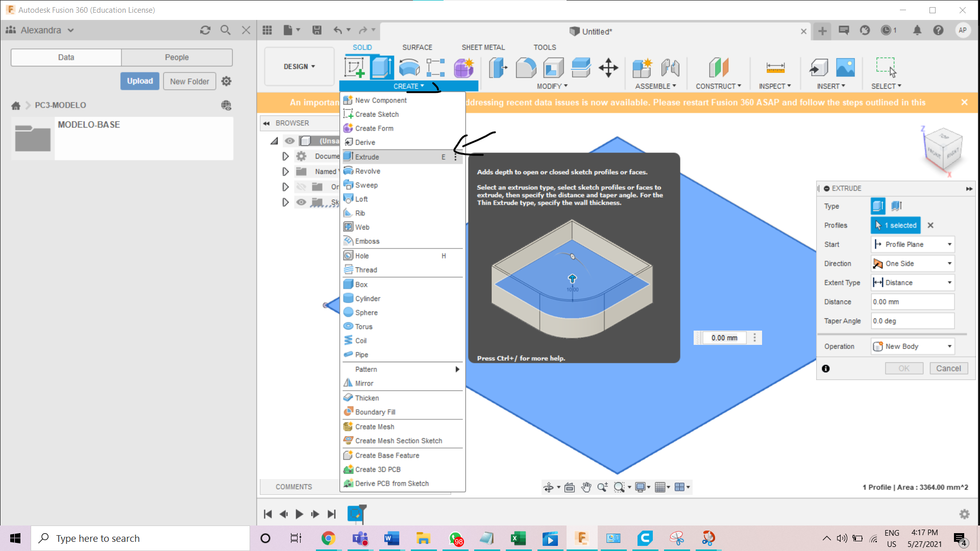Click the Move/Copy tool icon
The height and width of the screenshot is (551, 980).
[x=608, y=67]
